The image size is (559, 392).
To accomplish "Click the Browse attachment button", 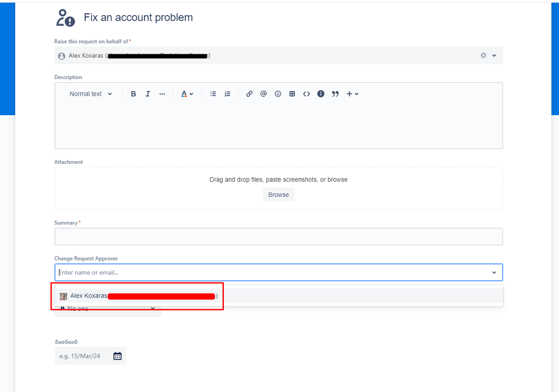I will (x=279, y=195).
